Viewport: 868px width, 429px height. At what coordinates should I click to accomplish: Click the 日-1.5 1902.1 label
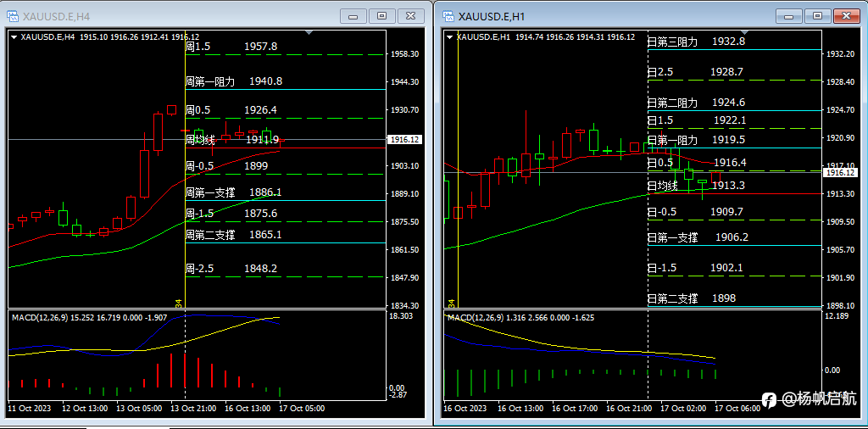695,268
